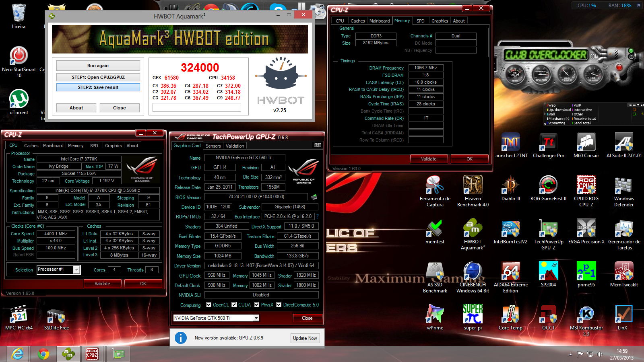Switch to Sensors tab in GPU-Z
This screenshot has width=644, height=362.
coord(213,146)
